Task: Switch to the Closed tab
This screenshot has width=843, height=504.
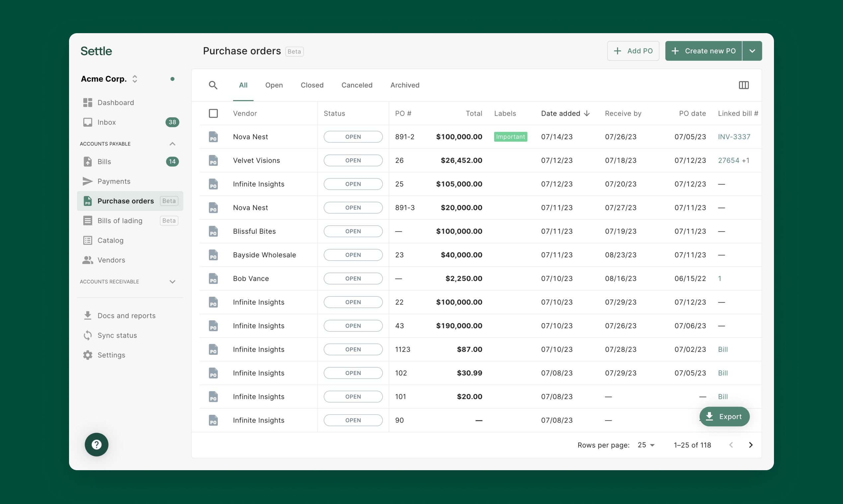Action: point(312,85)
